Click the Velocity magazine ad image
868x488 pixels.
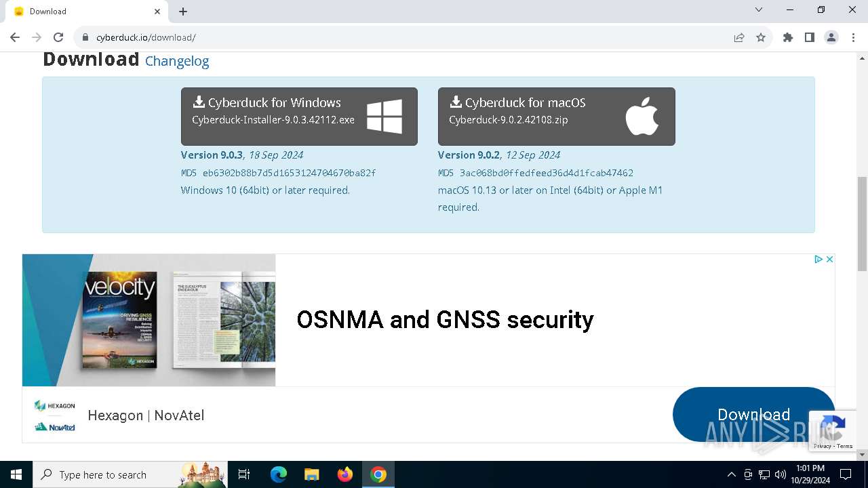(x=149, y=320)
